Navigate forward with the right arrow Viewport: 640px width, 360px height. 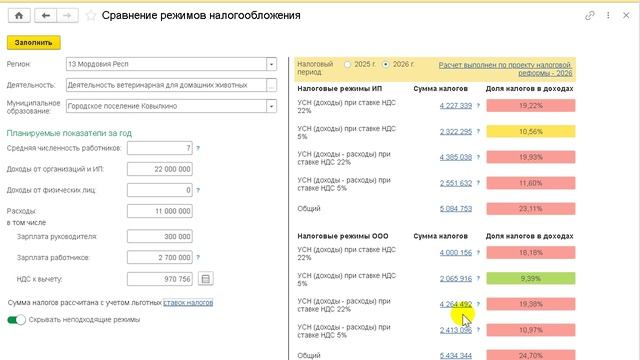[x=67, y=16]
